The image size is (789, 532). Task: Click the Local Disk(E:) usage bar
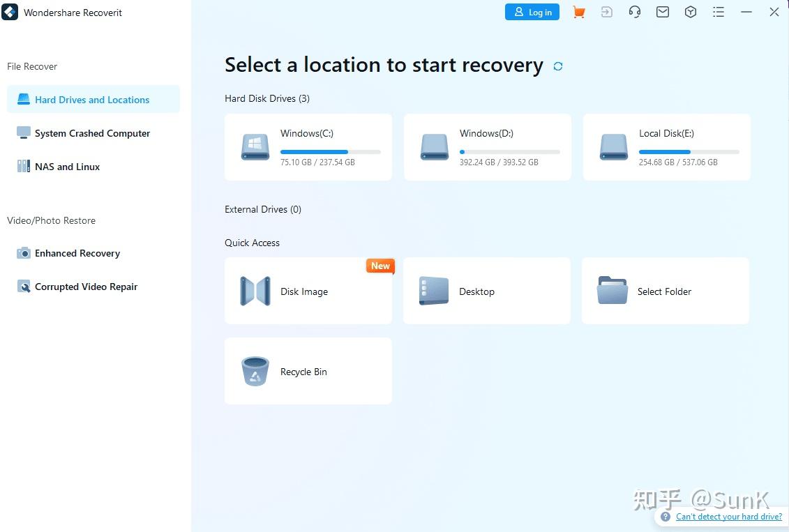click(x=689, y=152)
